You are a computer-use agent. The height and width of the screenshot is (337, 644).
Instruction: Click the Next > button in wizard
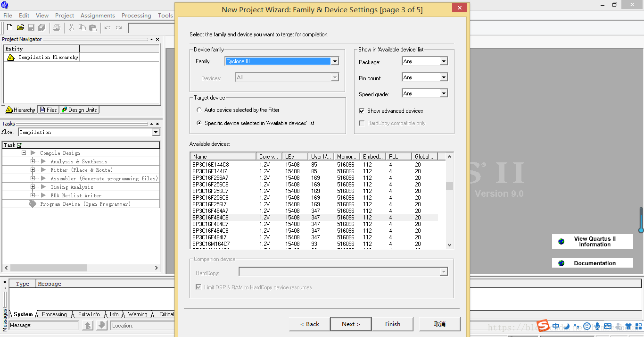pos(351,324)
